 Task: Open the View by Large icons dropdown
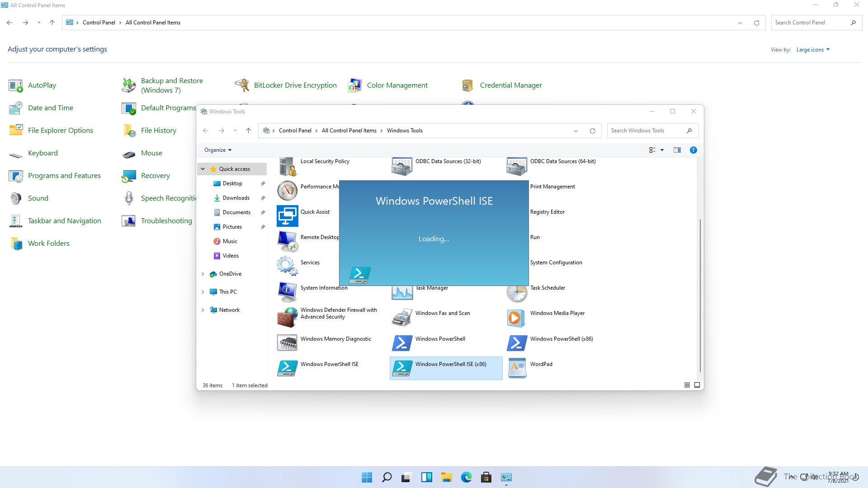pyautogui.click(x=813, y=50)
